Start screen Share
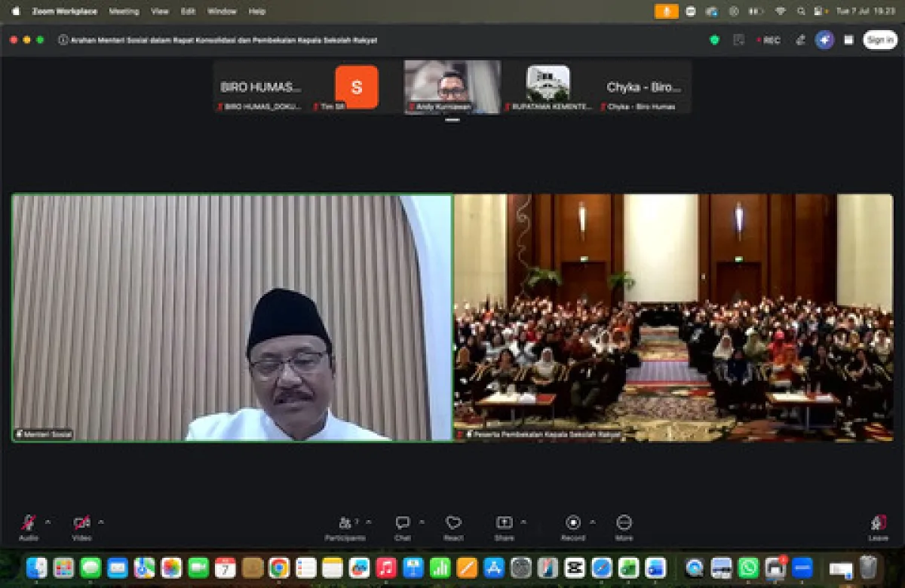 (504, 527)
